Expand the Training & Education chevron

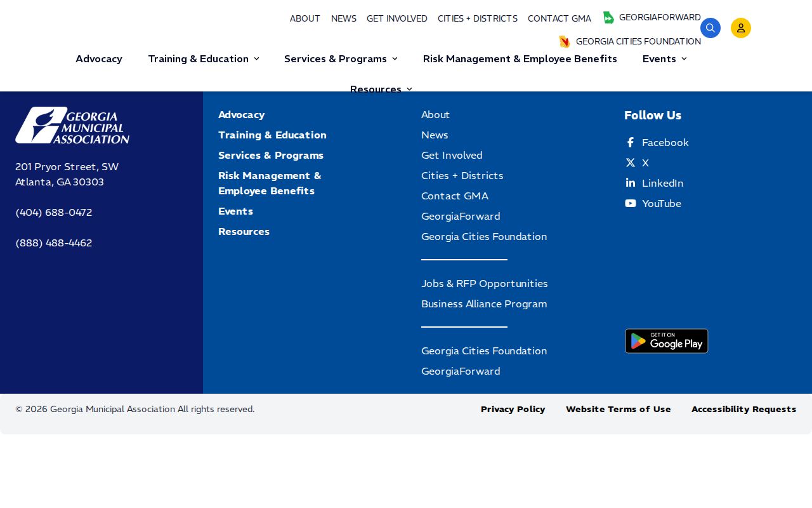pos(257,59)
